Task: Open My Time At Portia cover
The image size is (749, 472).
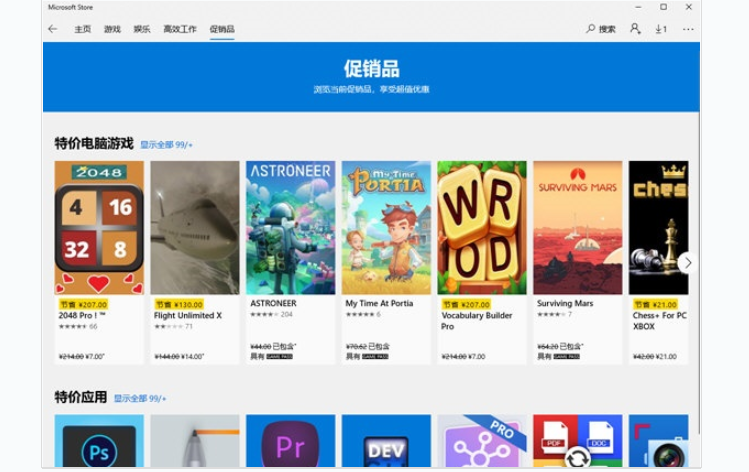Action: (386, 227)
